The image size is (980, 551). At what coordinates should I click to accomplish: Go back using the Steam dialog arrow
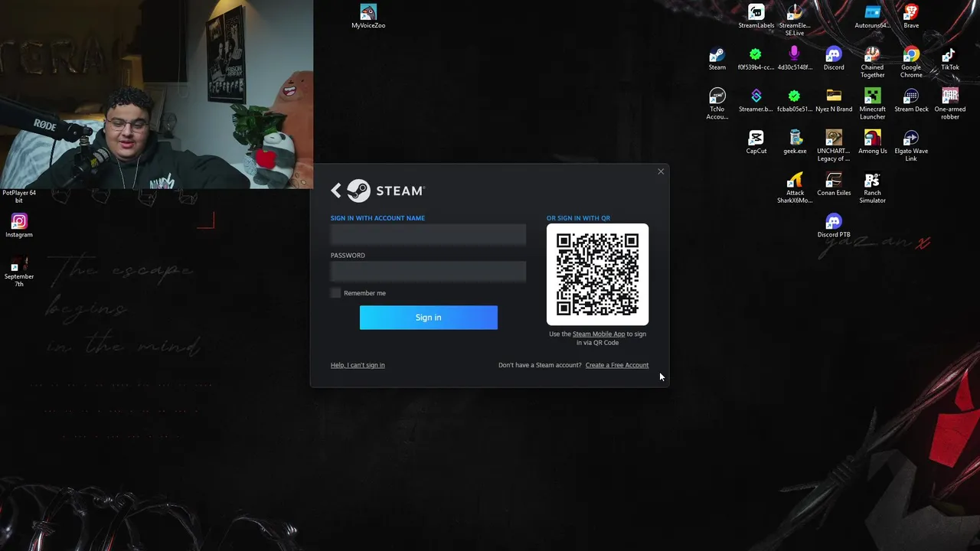tap(335, 191)
